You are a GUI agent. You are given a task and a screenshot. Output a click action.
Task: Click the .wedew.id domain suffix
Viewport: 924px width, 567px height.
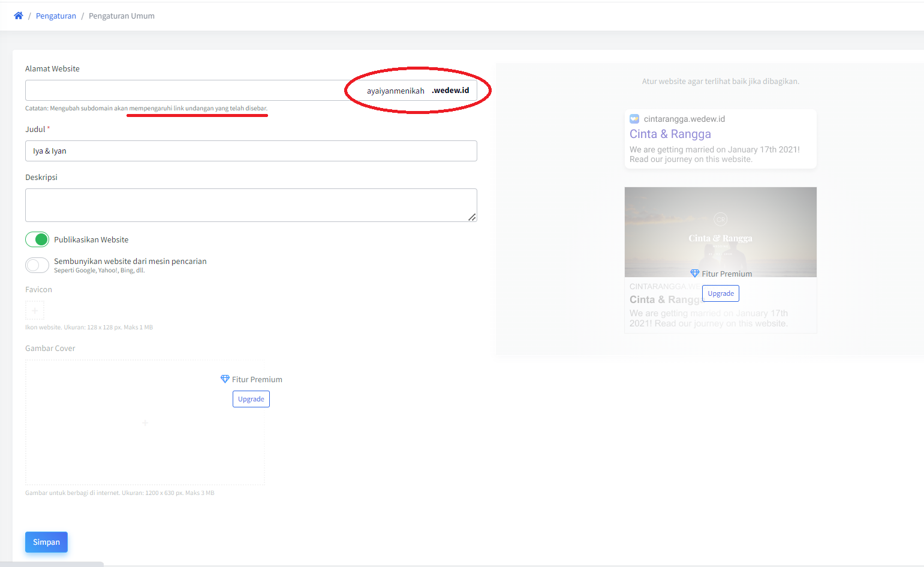[450, 91]
